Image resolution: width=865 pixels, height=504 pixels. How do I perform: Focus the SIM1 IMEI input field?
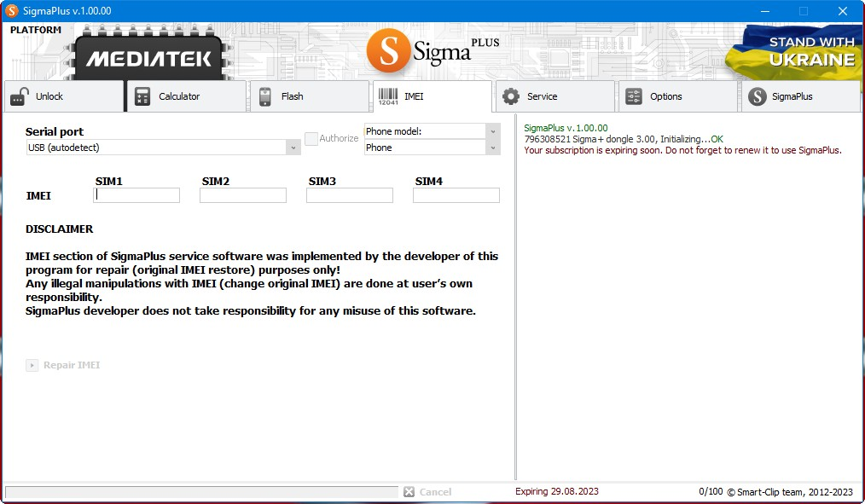click(x=136, y=195)
